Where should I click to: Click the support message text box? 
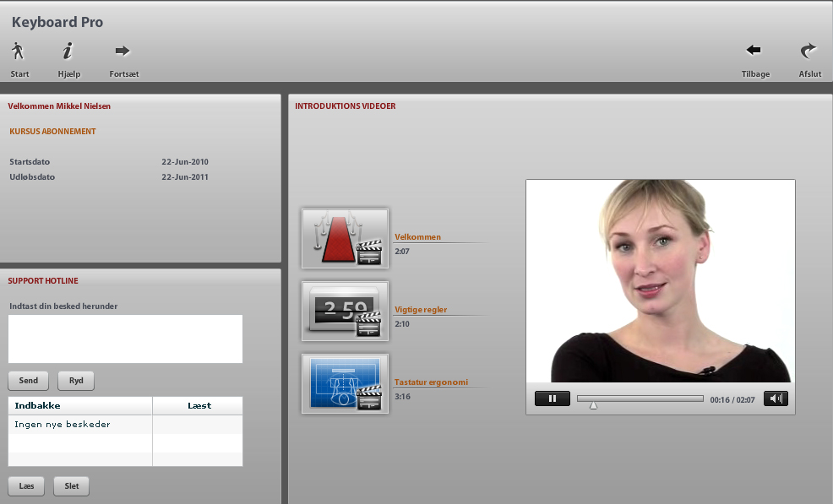pos(125,339)
